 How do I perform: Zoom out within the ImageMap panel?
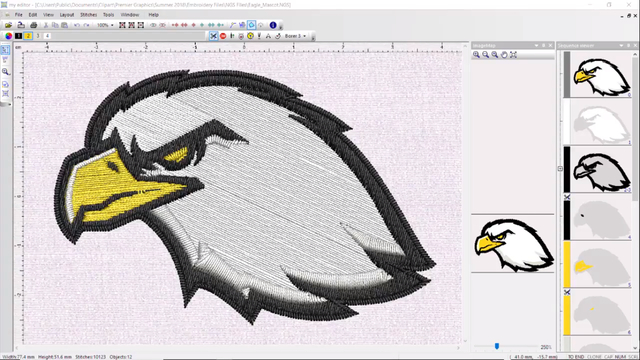pos(486,55)
